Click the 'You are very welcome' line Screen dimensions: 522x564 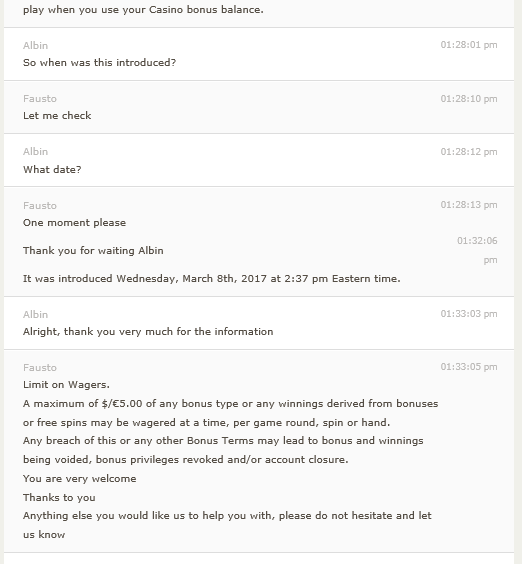coord(80,479)
